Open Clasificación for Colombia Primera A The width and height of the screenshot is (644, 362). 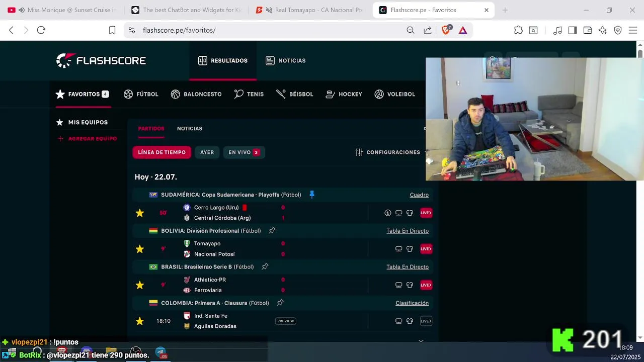pos(412,303)
